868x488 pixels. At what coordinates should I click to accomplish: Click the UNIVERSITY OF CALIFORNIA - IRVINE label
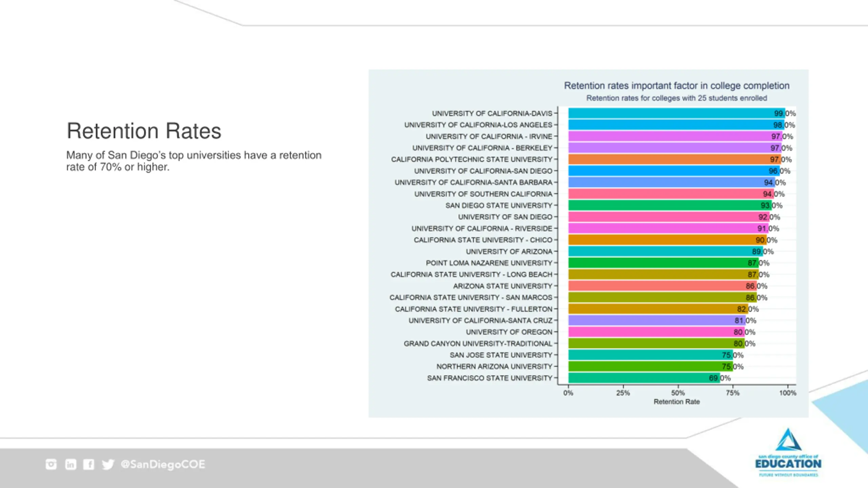click(489, 137)
